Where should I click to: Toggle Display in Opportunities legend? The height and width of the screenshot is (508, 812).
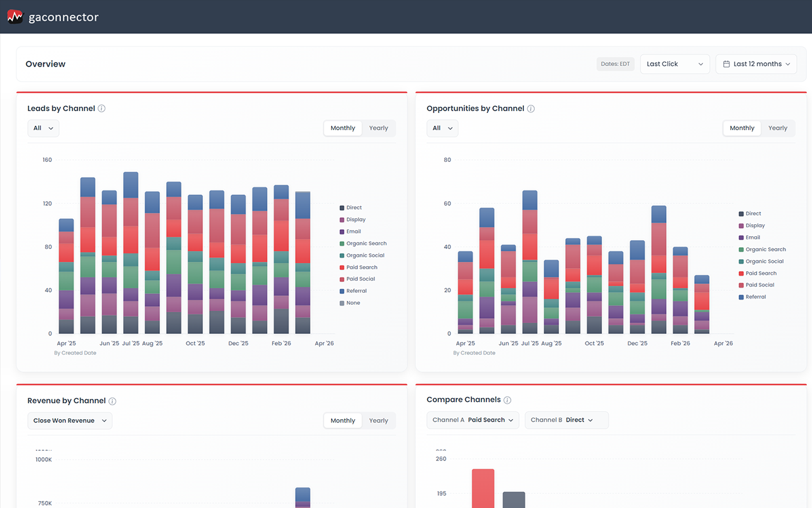752,225
